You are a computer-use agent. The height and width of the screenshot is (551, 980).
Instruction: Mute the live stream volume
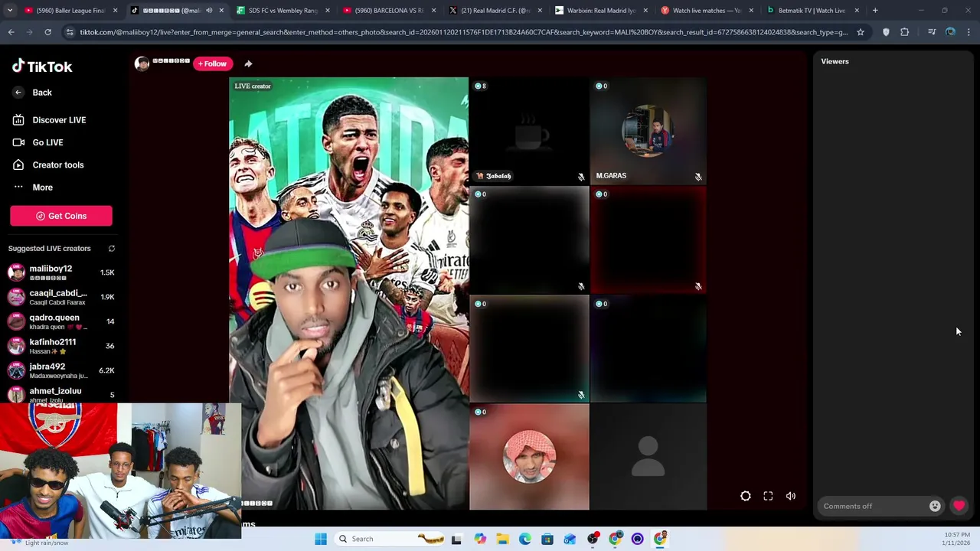point(791,496)
